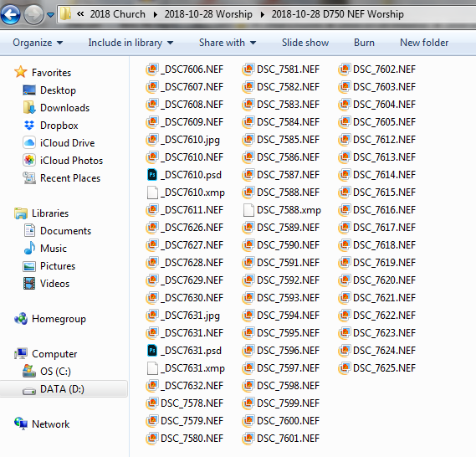
Task: Go to 2018-10-28 Worship in breadcrumb
Action: (208, 14)
